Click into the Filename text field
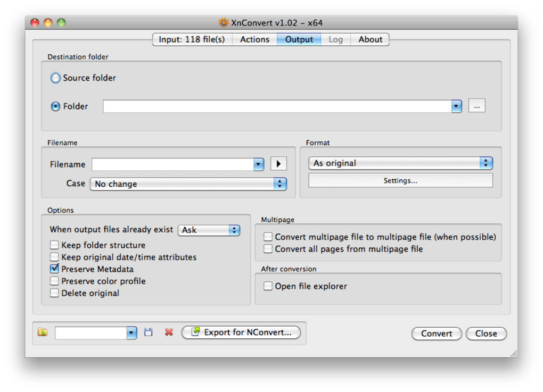Screen dimensions: 543x392 (x=172, y=164)
